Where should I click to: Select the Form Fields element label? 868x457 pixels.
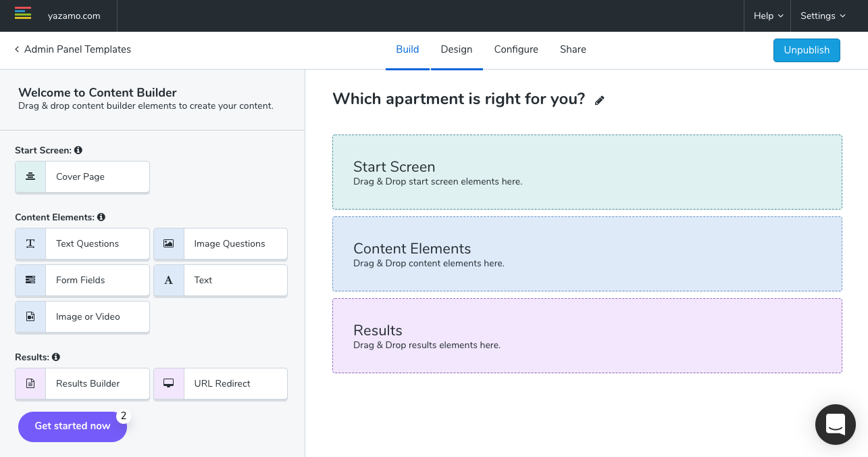pos(80,280)
